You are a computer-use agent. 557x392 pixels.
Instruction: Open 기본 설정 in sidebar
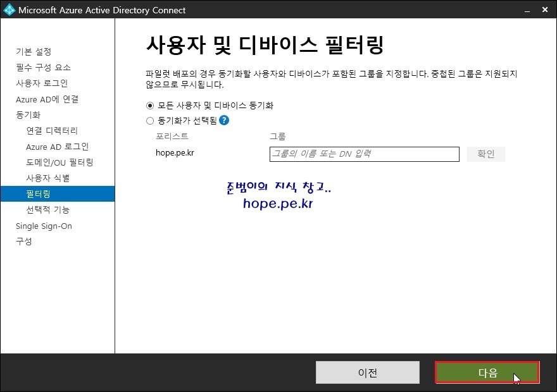click(x=34, y=51)
